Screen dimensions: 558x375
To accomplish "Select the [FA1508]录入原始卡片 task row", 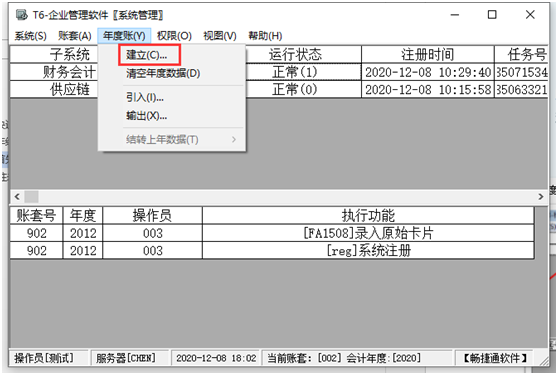I will click(x=272, y=233).
